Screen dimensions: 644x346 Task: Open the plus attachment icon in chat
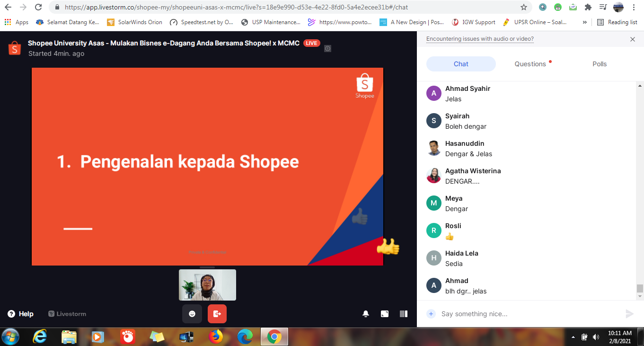click(431, 314)
